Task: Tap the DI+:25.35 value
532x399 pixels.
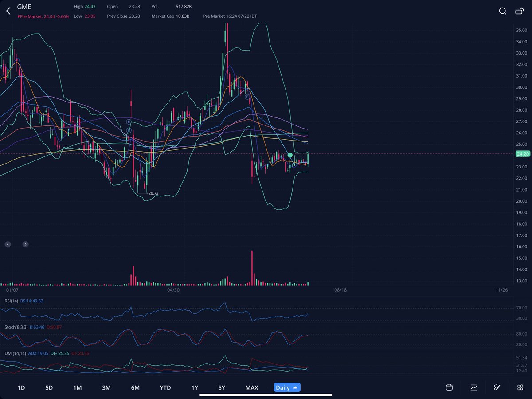Action: [60, 353]
